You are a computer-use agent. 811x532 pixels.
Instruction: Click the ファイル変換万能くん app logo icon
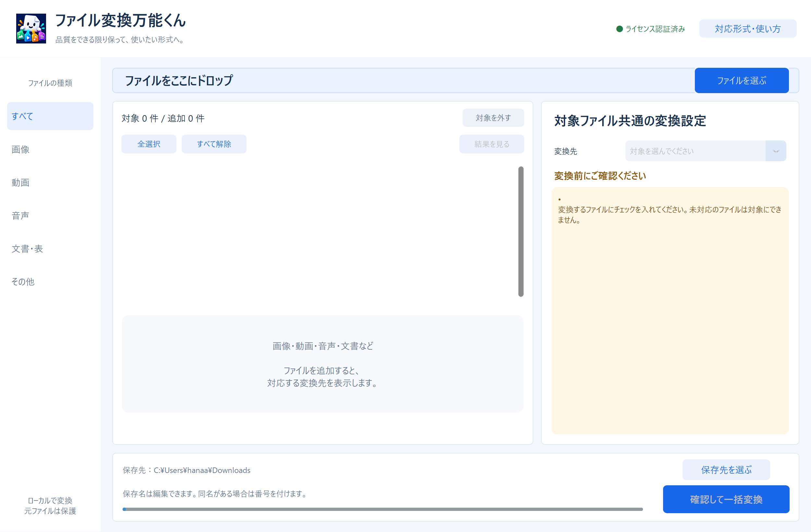click(x=31, y=29)
